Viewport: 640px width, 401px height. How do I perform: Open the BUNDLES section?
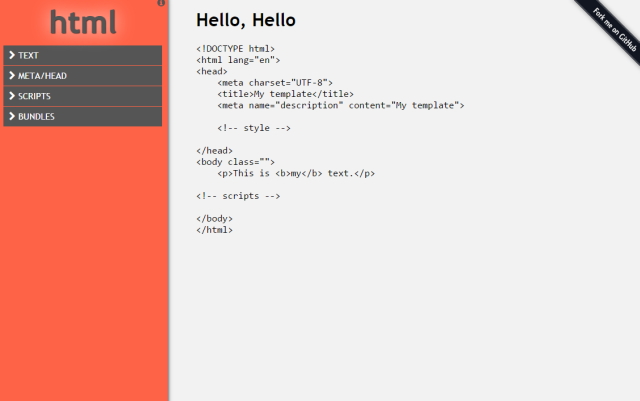point(83,116)
